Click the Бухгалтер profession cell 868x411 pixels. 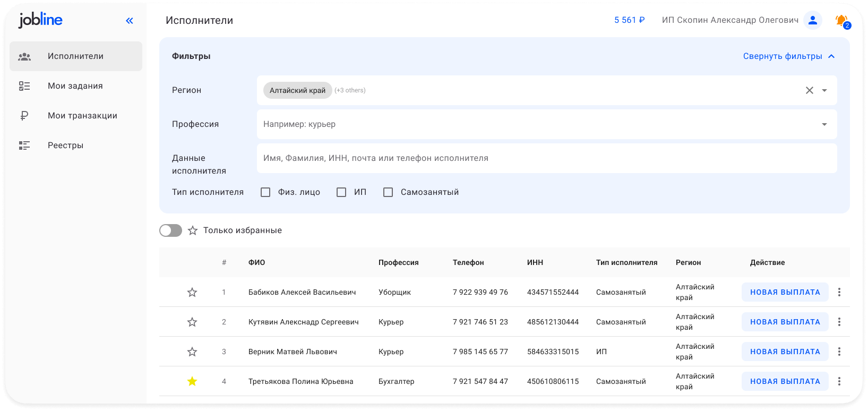[397, 381]
